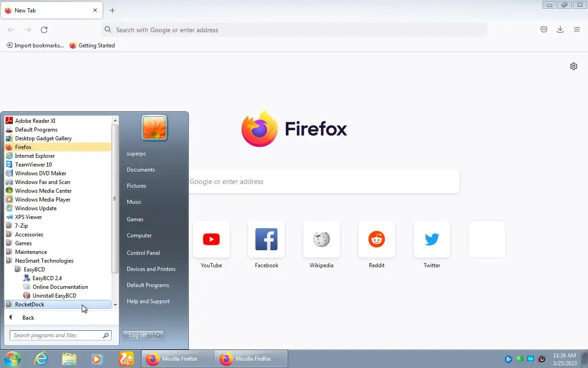Open the shutdown options arrow beside Log off

(x=158, y=335)
